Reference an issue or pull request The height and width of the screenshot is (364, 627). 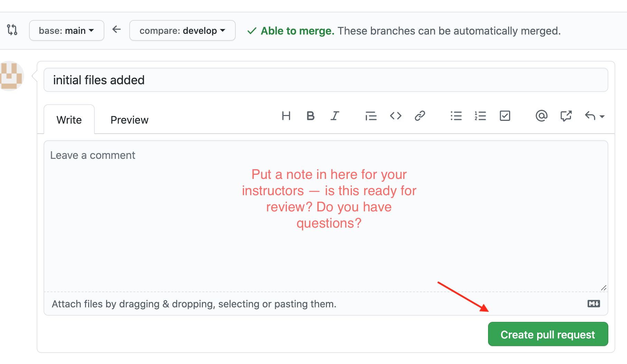coord(566,116)
